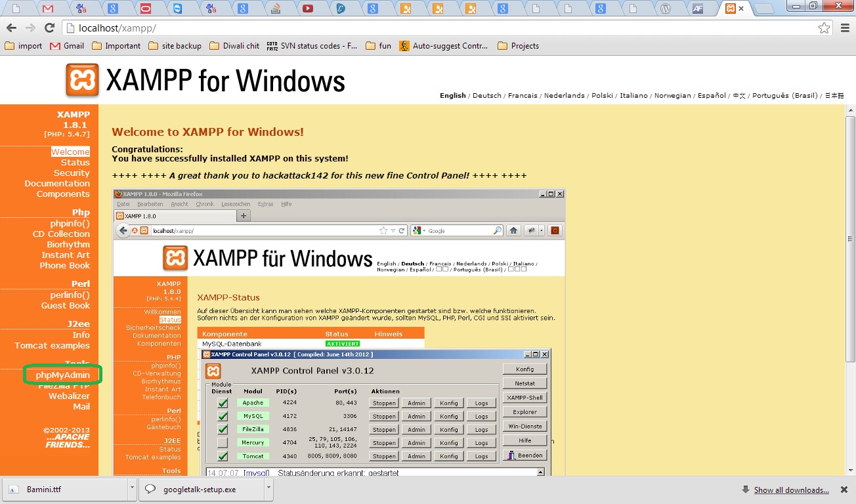Open the Chrome menu hamburger icon
The width and height of the screenshot is (856, 504).
click(844, 28)
